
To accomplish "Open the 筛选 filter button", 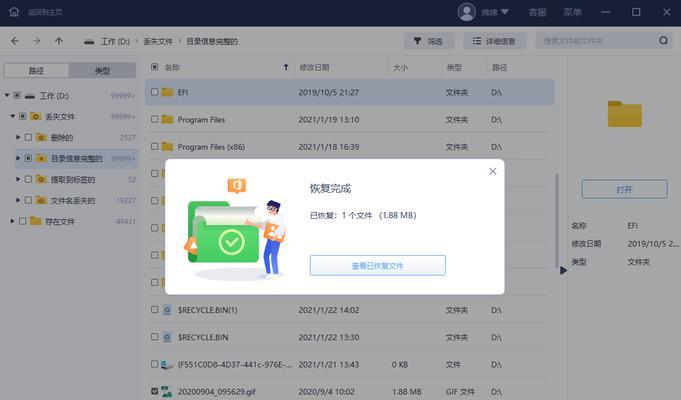I will [x=429, y=41].
